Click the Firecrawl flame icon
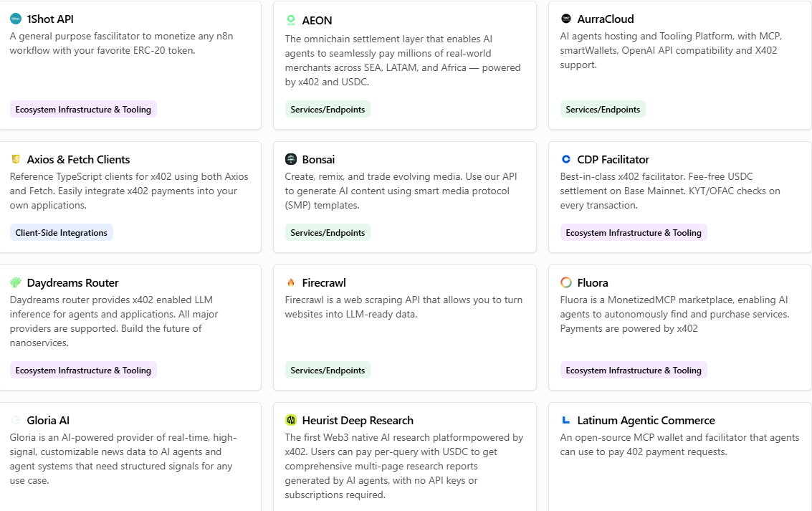 [291, 283]
